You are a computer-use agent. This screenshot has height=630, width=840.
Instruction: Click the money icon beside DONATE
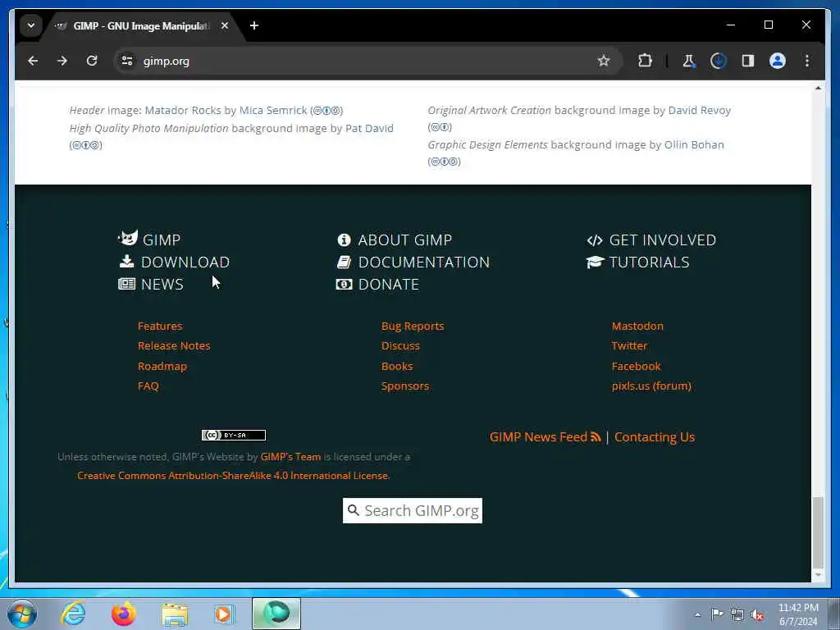(344, 285)
